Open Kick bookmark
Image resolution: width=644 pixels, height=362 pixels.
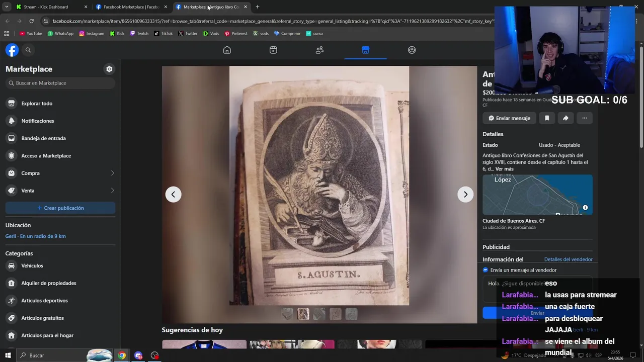point(117,34)
